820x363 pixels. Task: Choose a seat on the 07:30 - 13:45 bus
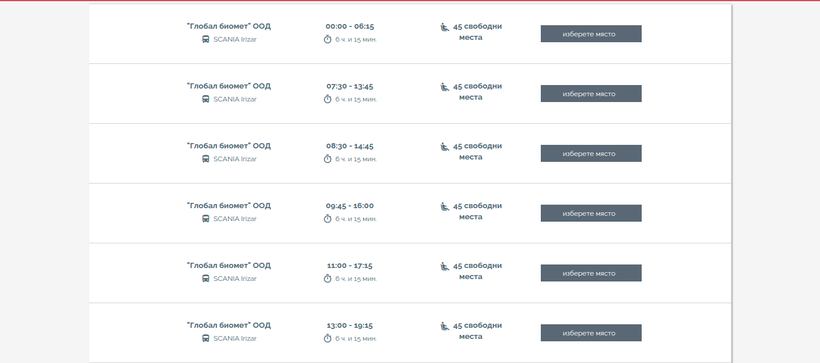pyautogui.click(x=591, y=94)
